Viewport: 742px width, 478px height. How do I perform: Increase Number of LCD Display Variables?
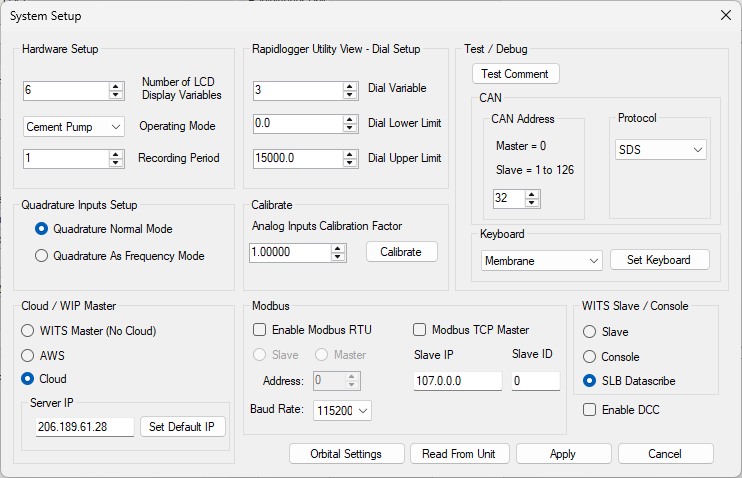pos(115,86)
